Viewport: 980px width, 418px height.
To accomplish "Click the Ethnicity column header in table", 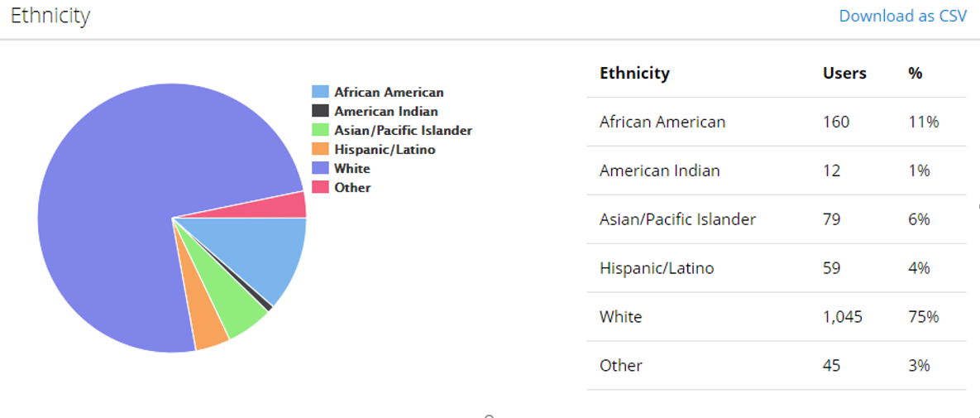I will (x=634, y=73).
